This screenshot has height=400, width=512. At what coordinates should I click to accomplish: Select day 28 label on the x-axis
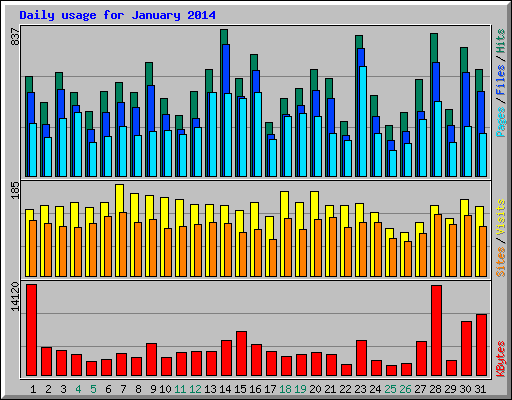point(435,389)
